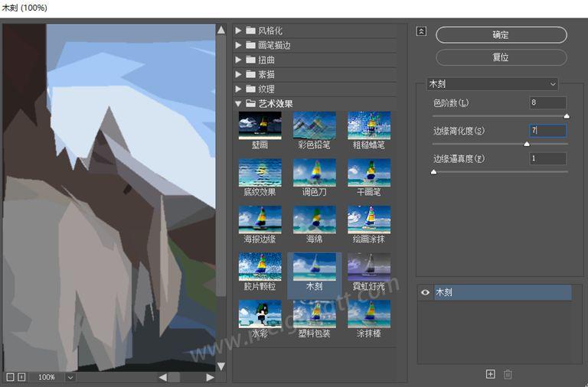
Task: Toggle visibility of 木刻 effect layer
Action: 425,292
